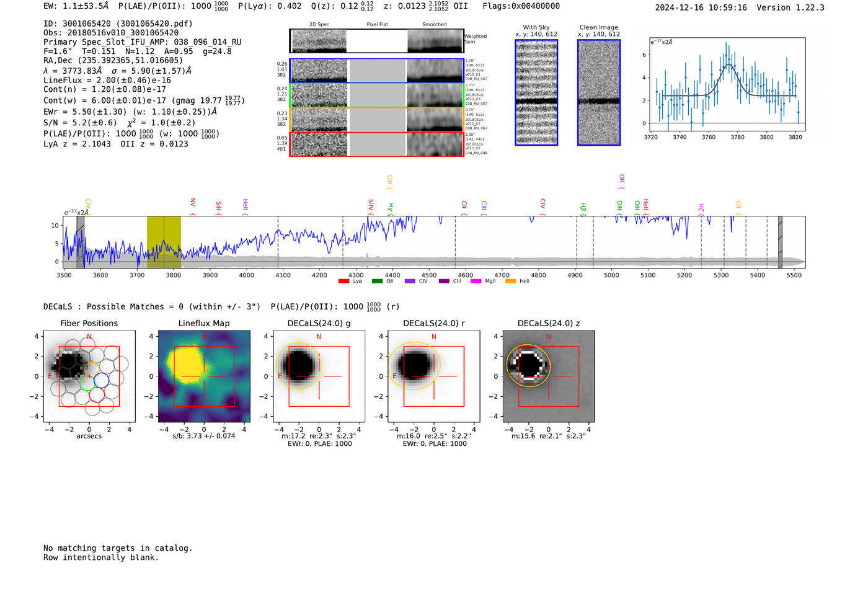Click the purple CIII line marker
Image resolution: width=868 pixels, height=591 pixels.
click(x=484, y=208)
